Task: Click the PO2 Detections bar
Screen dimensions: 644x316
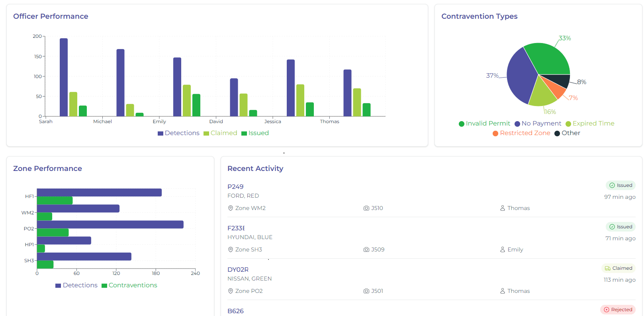Action: click(x=110, y=224)
